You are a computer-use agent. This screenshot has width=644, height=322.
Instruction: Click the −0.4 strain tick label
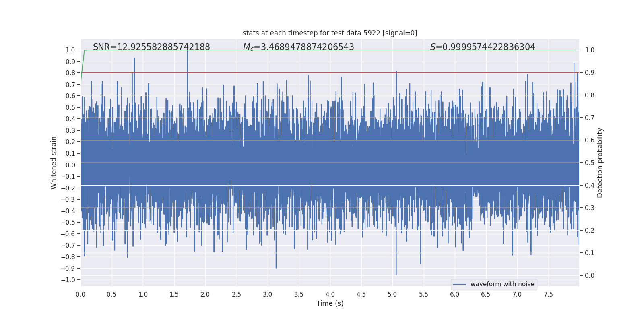[68, 211]
